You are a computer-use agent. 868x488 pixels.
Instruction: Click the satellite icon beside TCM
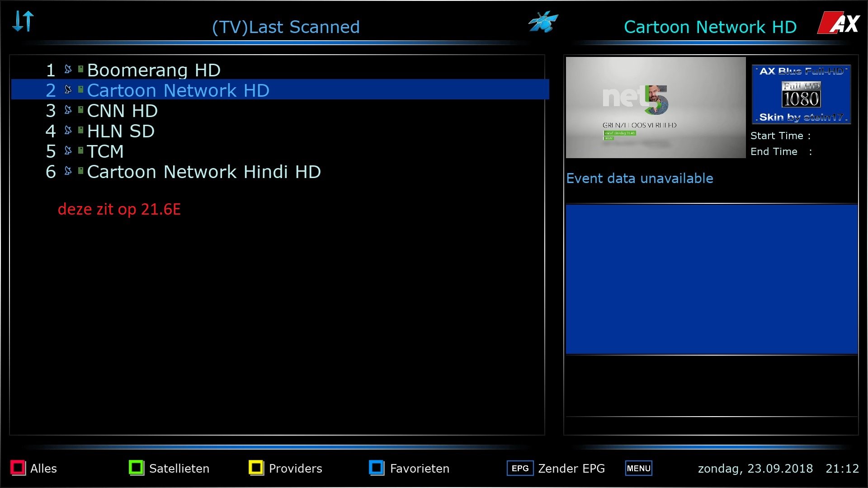click(68, 150)
